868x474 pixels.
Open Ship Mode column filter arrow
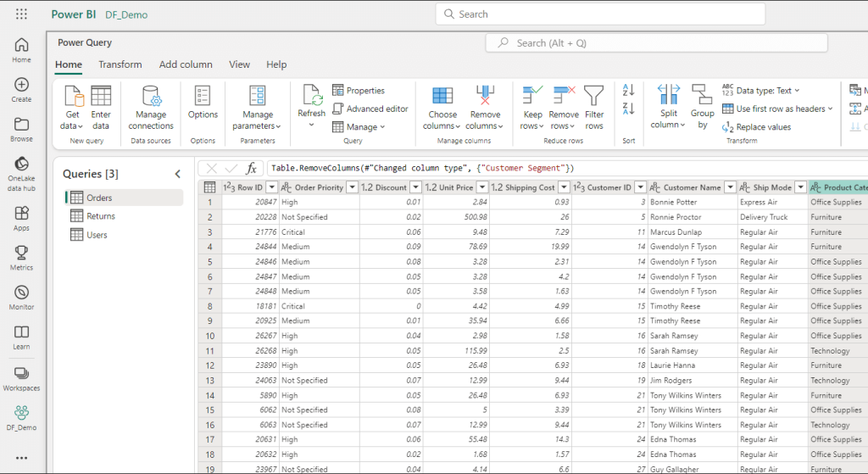(x=800, y=187)
